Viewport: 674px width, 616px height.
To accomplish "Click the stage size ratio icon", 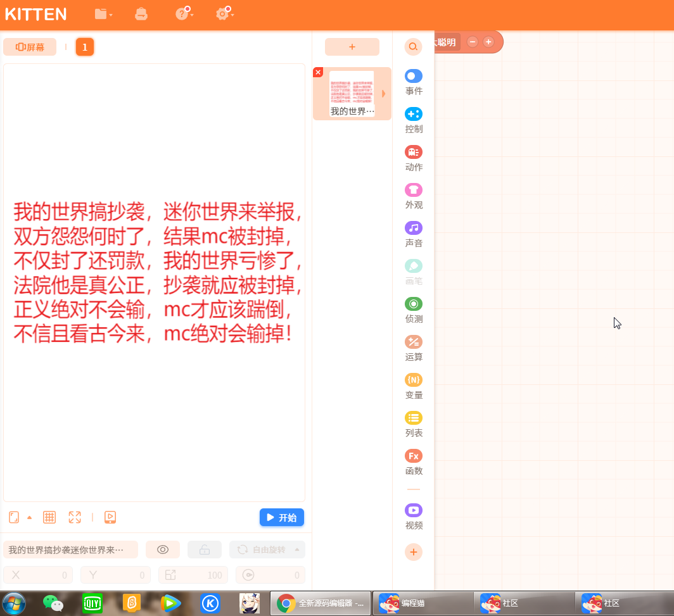I will [14, 517].
